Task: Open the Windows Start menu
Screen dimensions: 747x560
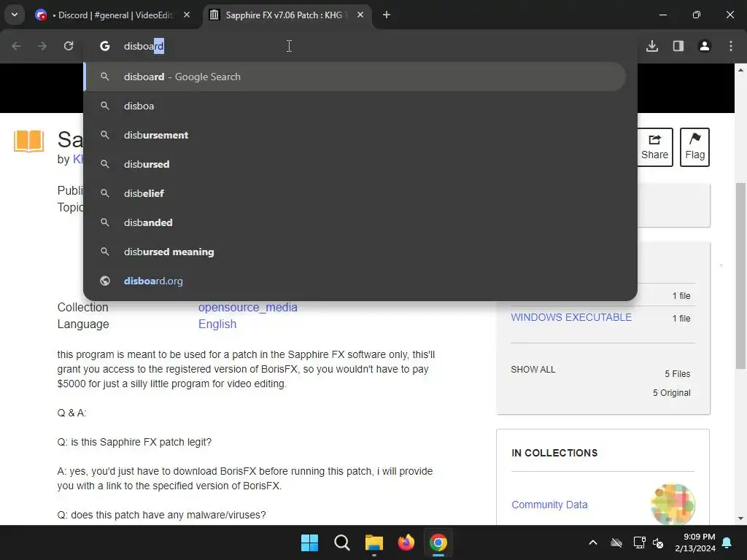Action: (309, 542)
